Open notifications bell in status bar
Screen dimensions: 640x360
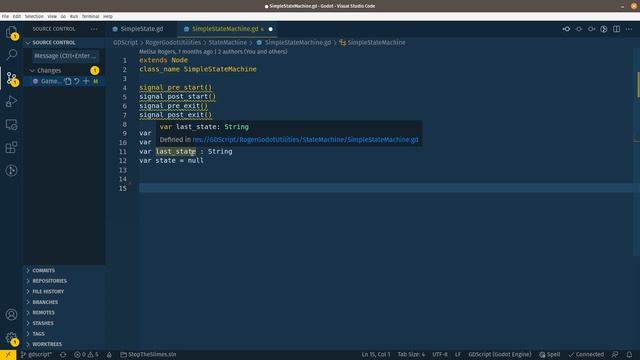click(629, 355)
